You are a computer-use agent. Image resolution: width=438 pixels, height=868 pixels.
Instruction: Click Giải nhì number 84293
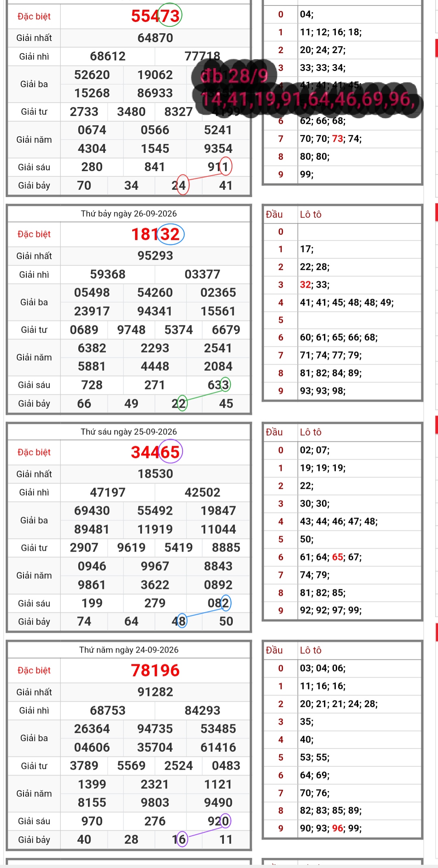pyautogui.click(x=202, y=711)
